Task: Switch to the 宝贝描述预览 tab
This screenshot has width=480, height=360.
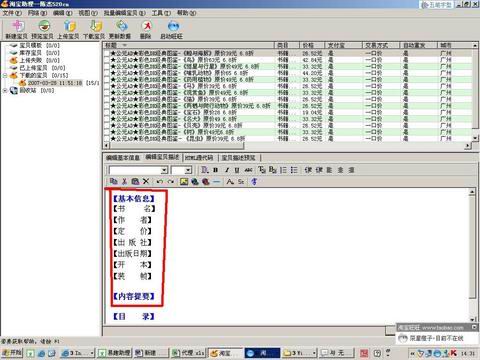Action: coord(238,158)
